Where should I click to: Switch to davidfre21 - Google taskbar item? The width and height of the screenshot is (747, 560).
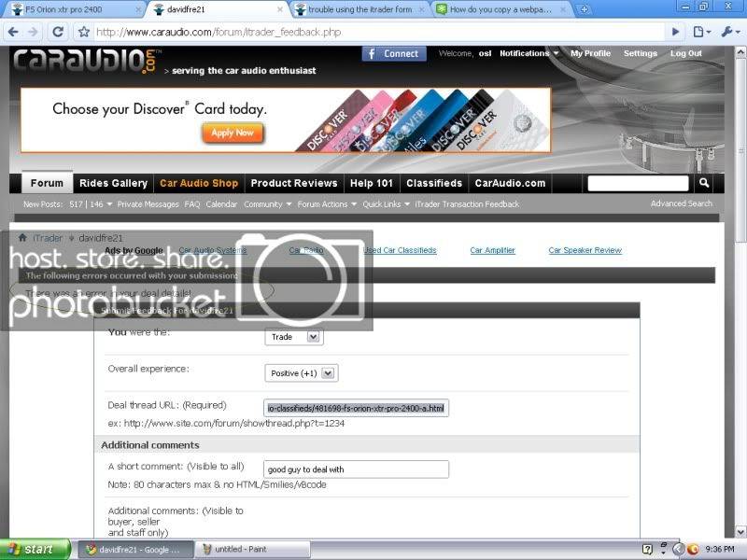click(x=135, y=550)
